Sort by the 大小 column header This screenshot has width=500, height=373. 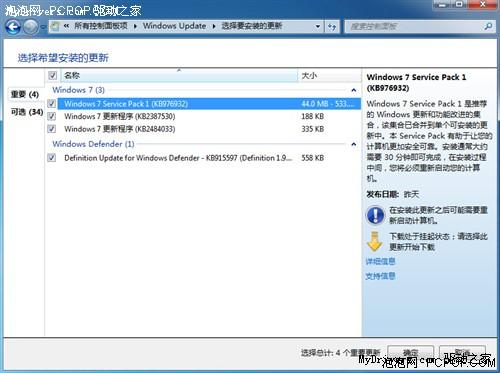click(x=329, y=75)
